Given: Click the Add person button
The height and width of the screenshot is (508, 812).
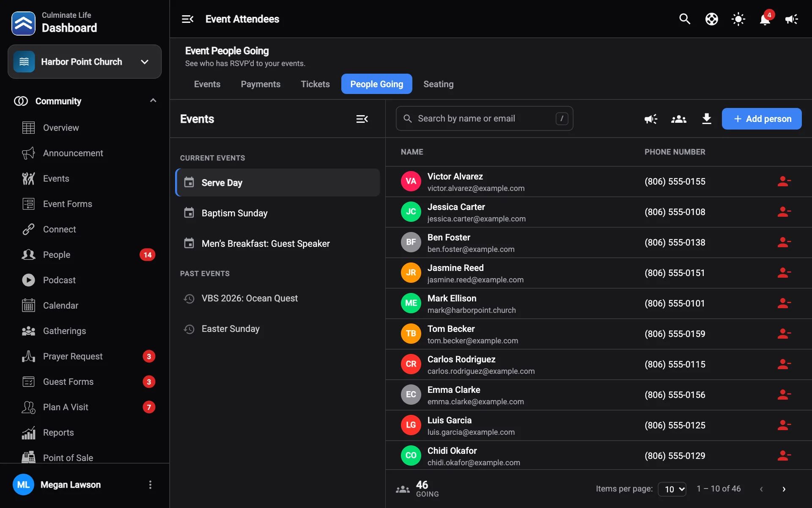Looking at the screenshot, I should tap(762, 119).
